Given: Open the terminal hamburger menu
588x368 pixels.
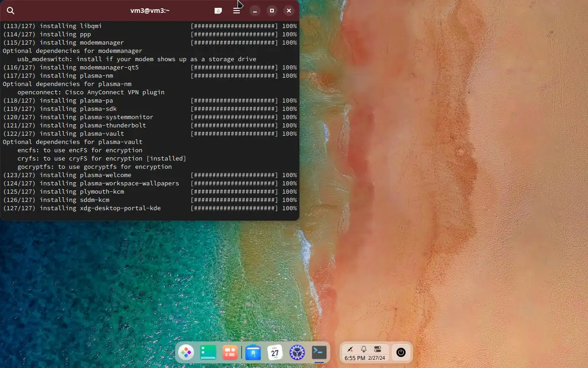Looking at the screenshot, I should [237, 11].
